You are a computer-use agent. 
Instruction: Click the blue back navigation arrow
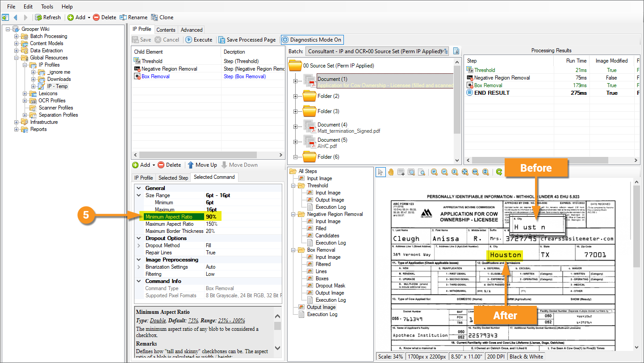tap(16, 17)
